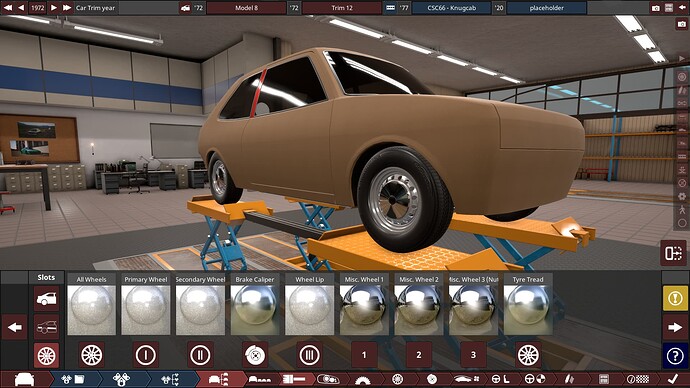
Task: Select Misc. Wheel 2 chrome material
Action: [418, 310]
